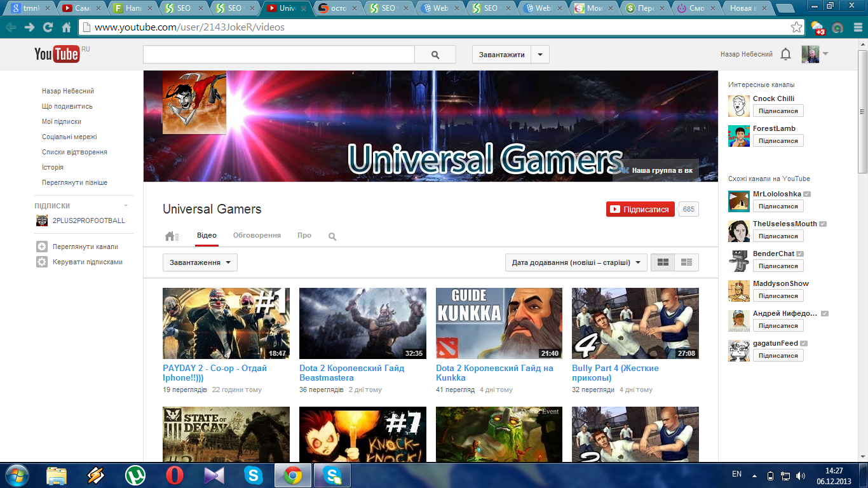The image size is (868, 488).
Task: Subscribe to BenderChat
Action: [778, 266]
